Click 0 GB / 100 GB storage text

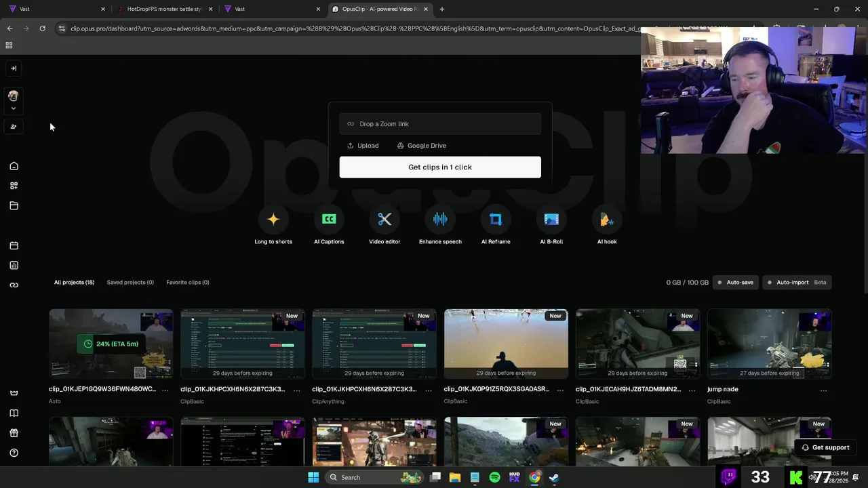click(688, 283)
